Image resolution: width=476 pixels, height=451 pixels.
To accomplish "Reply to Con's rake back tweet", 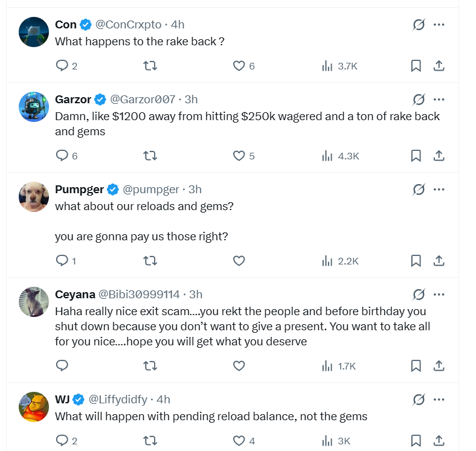I will coord(62,66).
